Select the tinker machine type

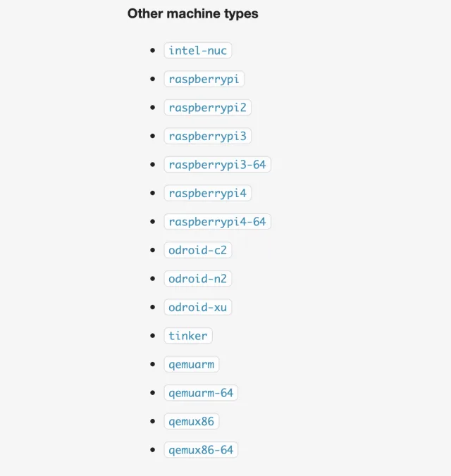point(188,336)
